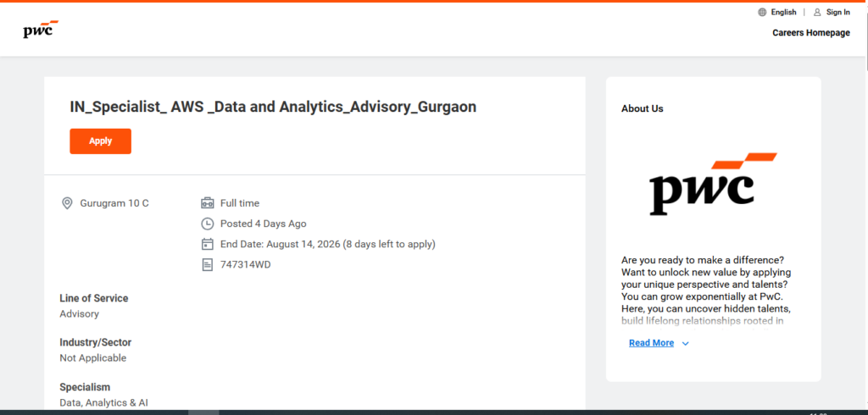868x415 pixels.
Task: Click the clock icon next to Posted
Action: click(207, 224)
